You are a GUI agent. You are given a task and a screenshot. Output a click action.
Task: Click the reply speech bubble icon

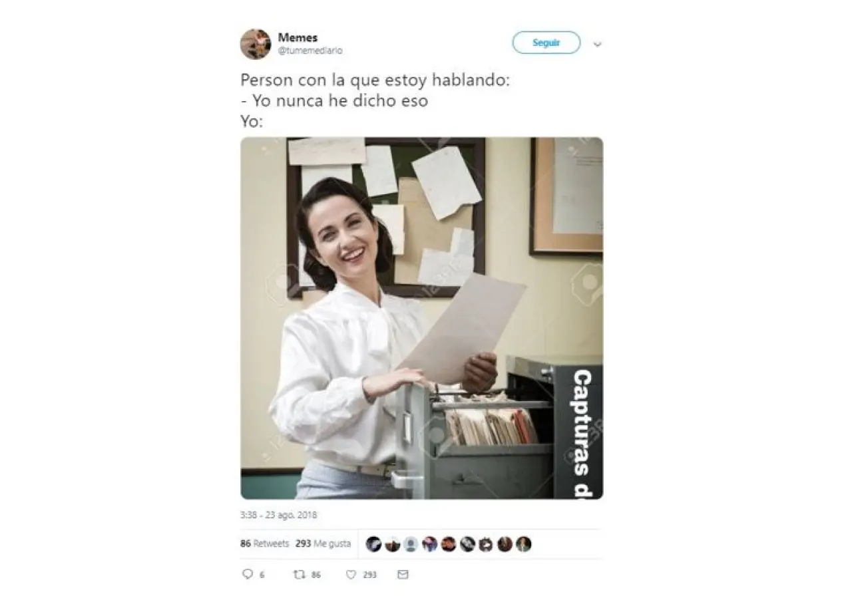[248, 574]
